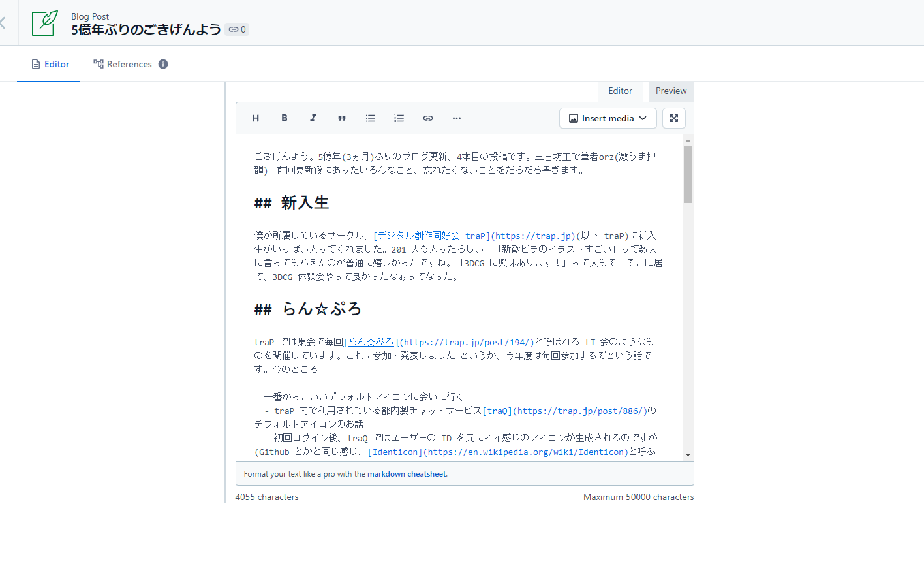Open more formatting options ellipsis

[457, 118]
